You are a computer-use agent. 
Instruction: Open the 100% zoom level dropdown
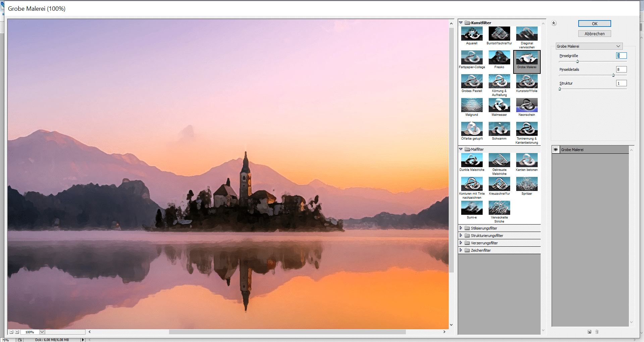(x=42, y=332)
